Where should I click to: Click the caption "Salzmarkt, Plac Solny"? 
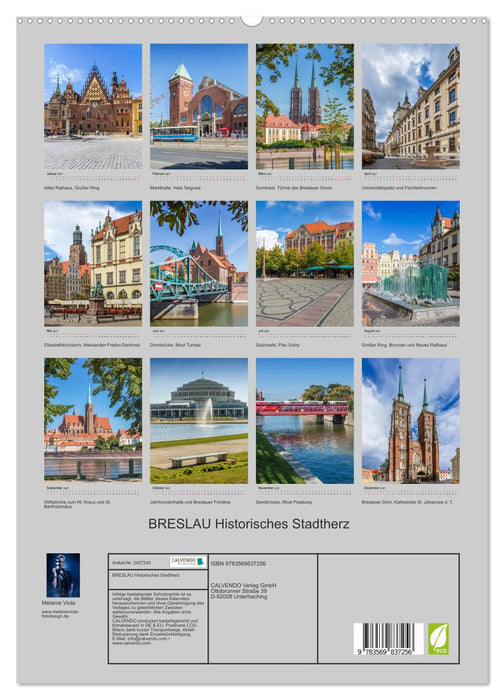[x=278, y=345]
